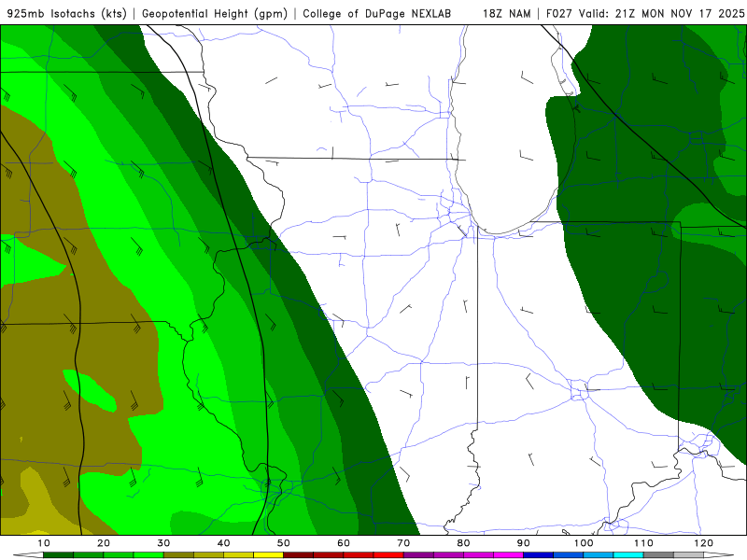Click the legend value "90"

(x=524, y=543)
